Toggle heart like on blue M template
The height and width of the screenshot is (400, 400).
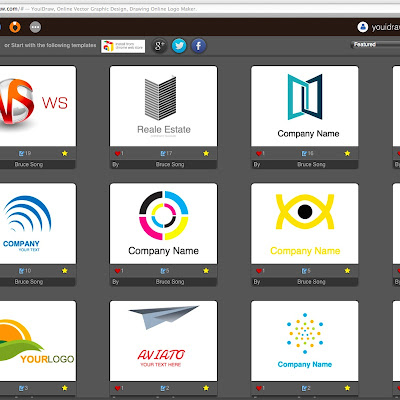click(x=259, y=153)
